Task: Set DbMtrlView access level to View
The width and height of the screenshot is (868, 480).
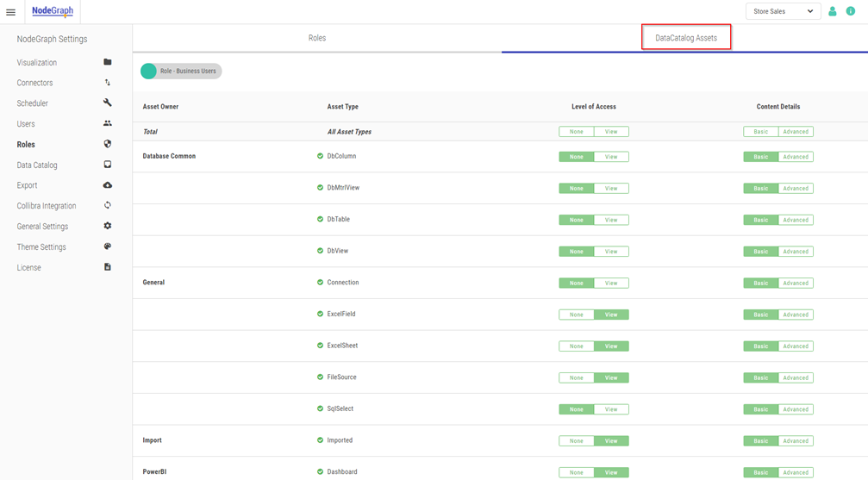Action: [x=611, y=188]
